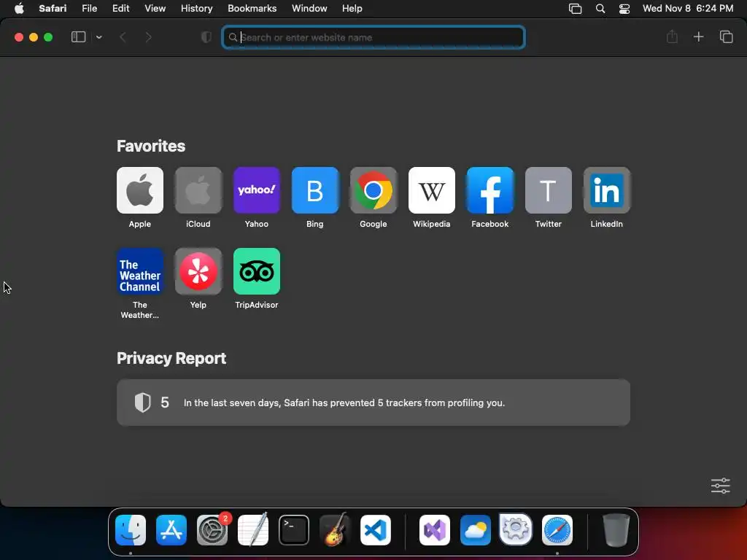Viewport: 747px width, 560px height.
Task: Open the iCloud favorite
Action: pos(198,190)
